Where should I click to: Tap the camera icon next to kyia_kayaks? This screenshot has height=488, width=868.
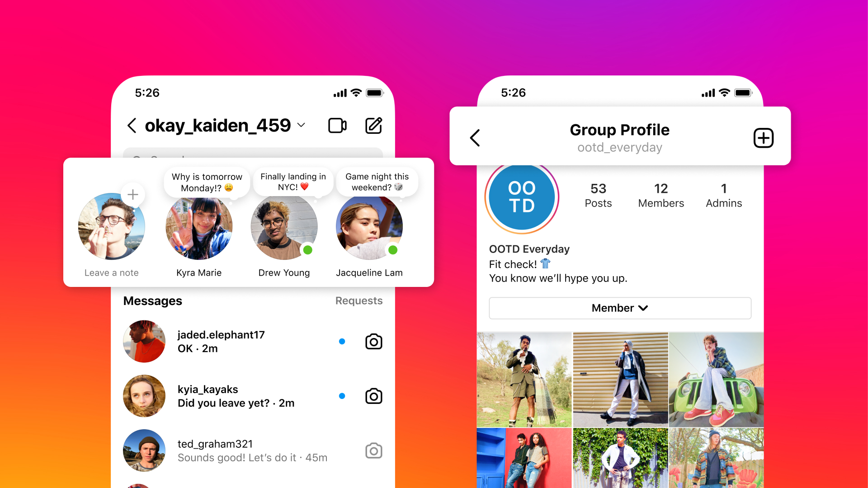coord(374,396)
